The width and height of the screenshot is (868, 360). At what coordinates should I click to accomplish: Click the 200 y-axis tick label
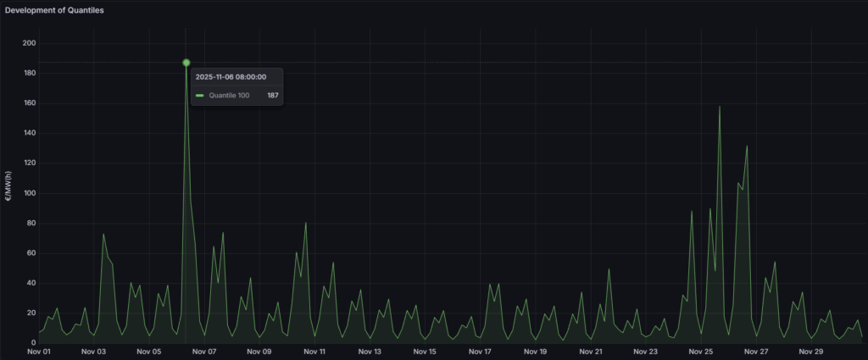pyautogui.click(x=29, y=43)
